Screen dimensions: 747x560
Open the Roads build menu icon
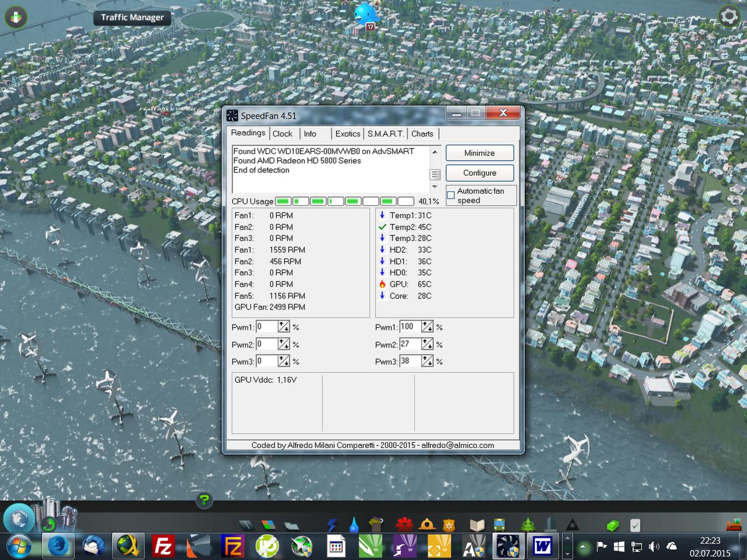[x=246, y=524]
